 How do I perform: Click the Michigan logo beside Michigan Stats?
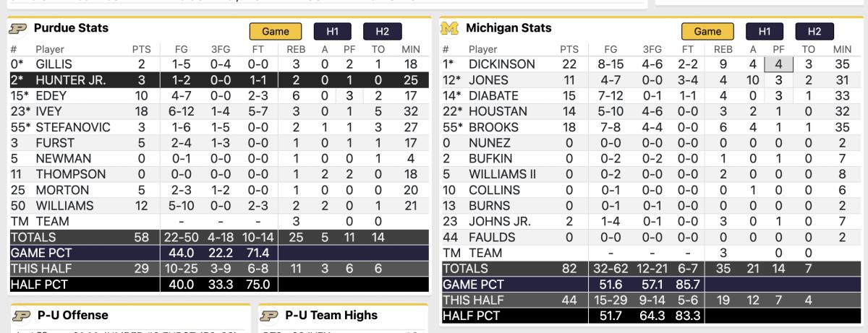click(450, 29)
